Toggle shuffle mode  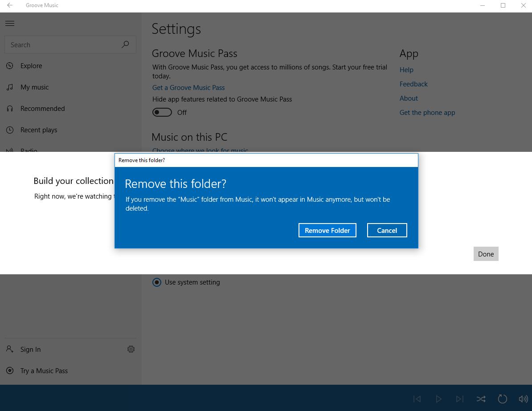point(481,399)
